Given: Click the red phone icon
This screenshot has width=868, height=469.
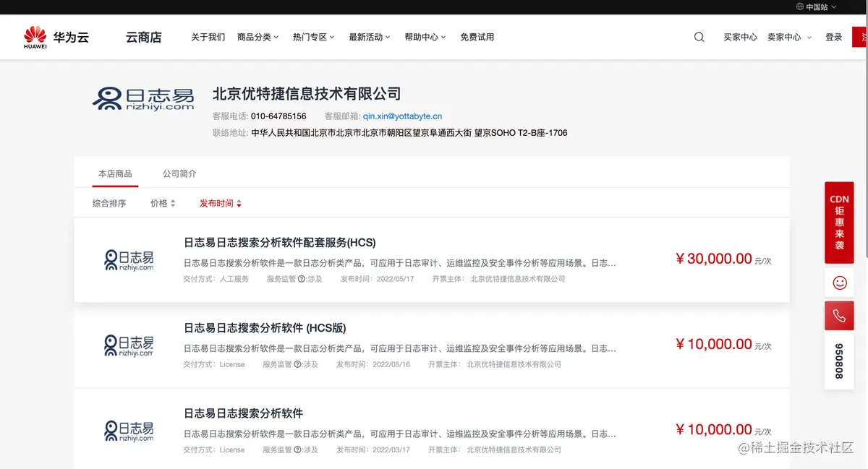Looking at the screenshot, I should [x=839, y=316].
